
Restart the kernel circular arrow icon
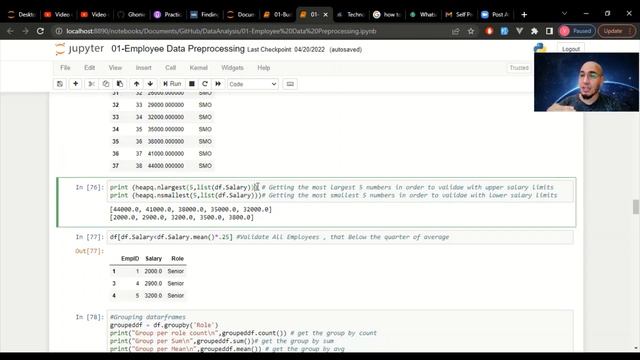tap(205, 84)
